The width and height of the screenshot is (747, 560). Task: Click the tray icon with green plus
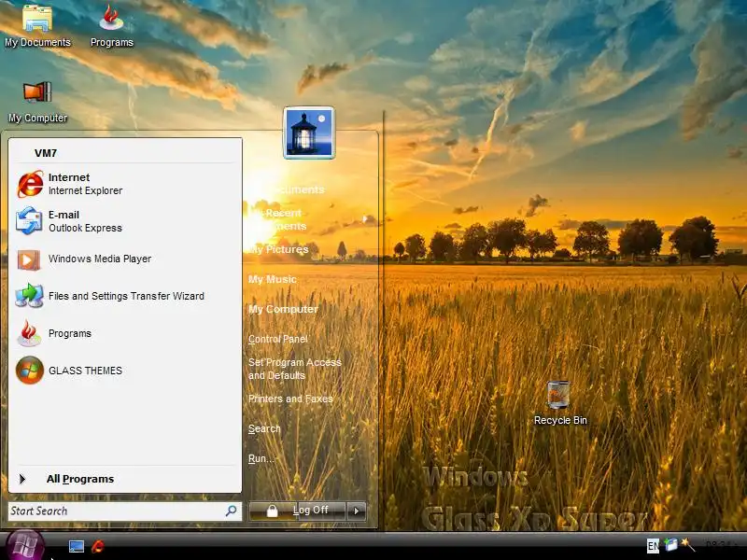pos(670,544)
